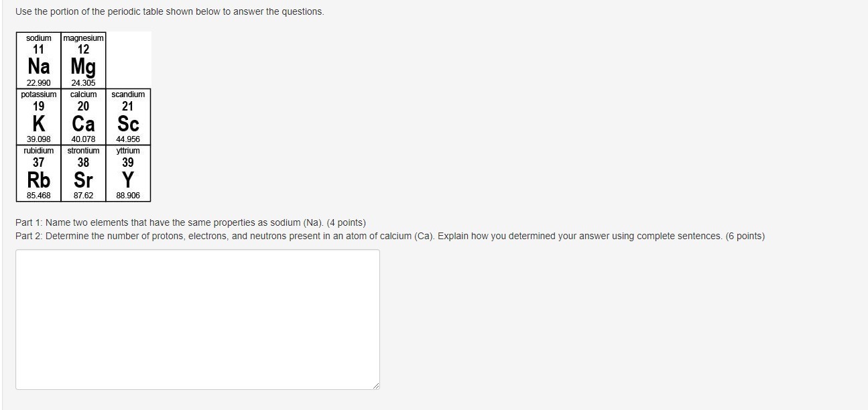Select the sodium Na element cell
868x410 pixels.
point(39,60)
